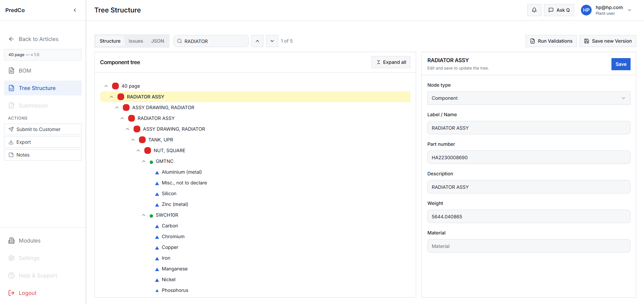
Task: Open the Node type dropdown
Action: [529, 98]
